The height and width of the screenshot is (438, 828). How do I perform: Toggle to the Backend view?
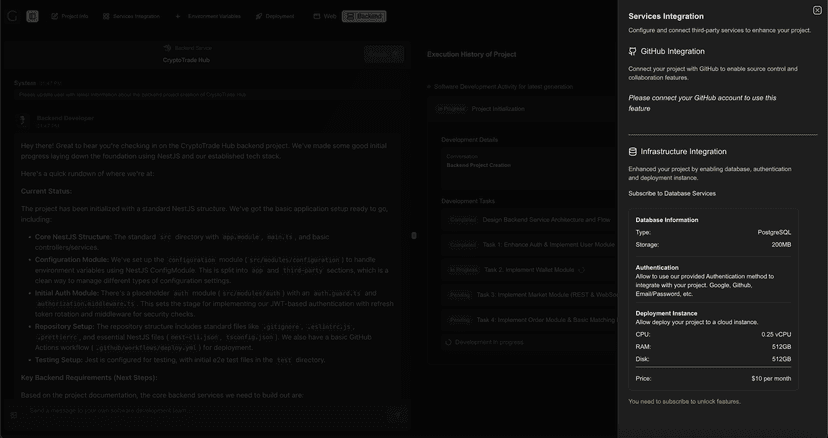(x=364, y=16)
